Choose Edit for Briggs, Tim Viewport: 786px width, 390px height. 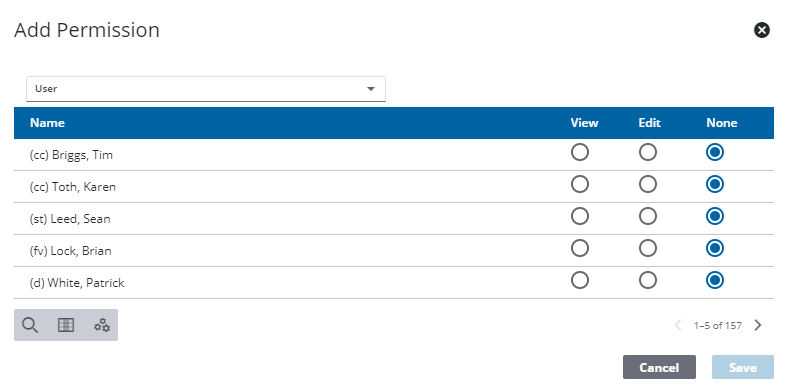pyautogui.click(x=648, y=152)
